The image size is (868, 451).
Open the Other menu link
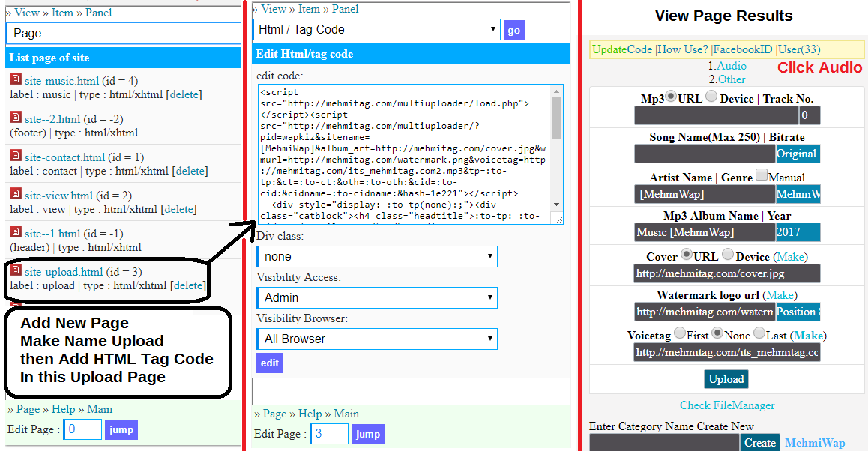[x=732, y=79]
